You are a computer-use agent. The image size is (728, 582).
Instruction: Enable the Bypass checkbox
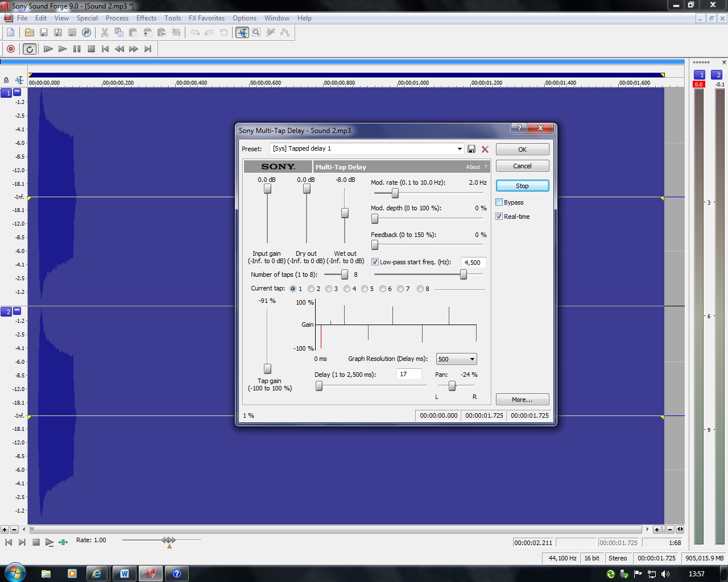499,202
